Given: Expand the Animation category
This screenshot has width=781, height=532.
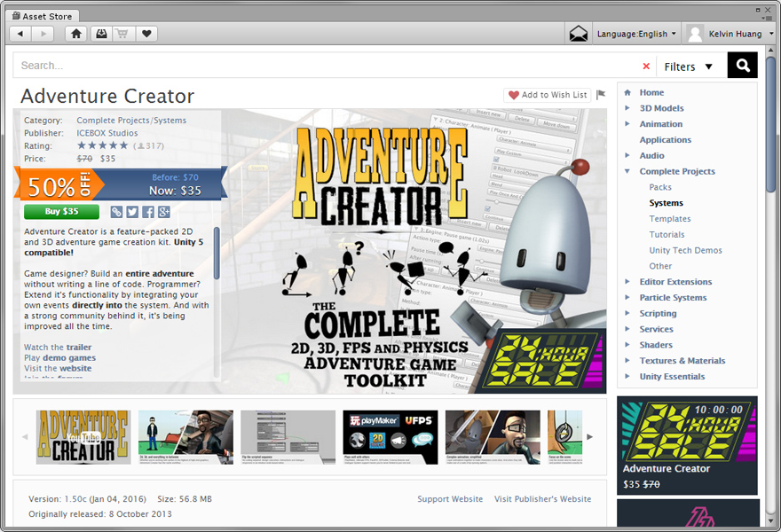Looking at the screenshot, I should point(627,124).
